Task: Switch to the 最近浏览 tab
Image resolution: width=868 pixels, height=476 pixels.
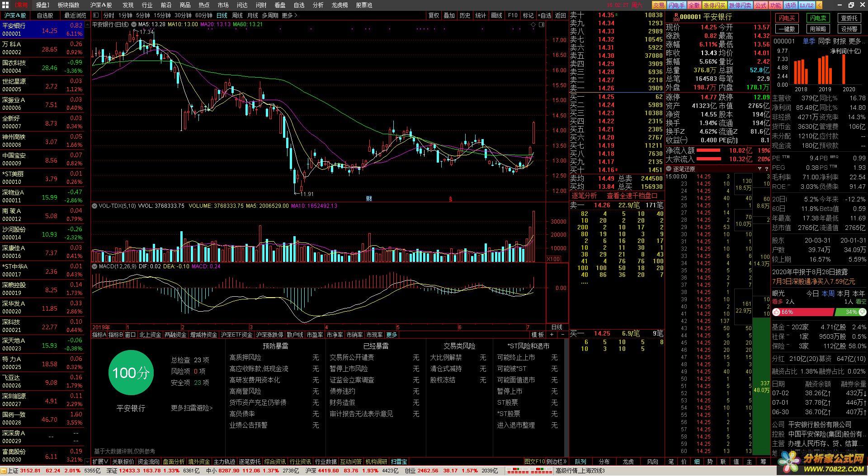Action: coord(75,15)
